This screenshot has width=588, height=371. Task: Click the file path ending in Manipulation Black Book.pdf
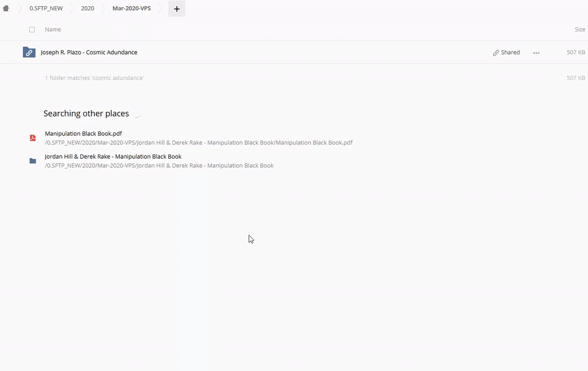[x=198, y=143]
